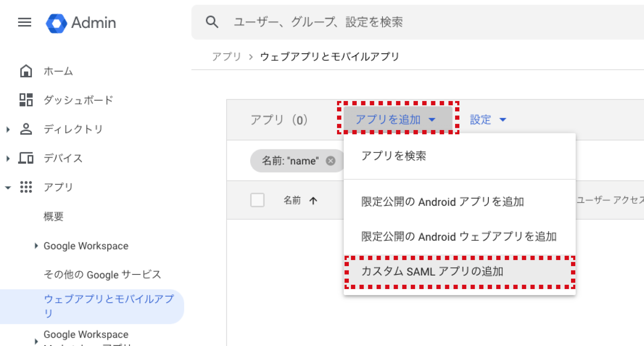Click the Google Admin logo

(x=57, y=23)
